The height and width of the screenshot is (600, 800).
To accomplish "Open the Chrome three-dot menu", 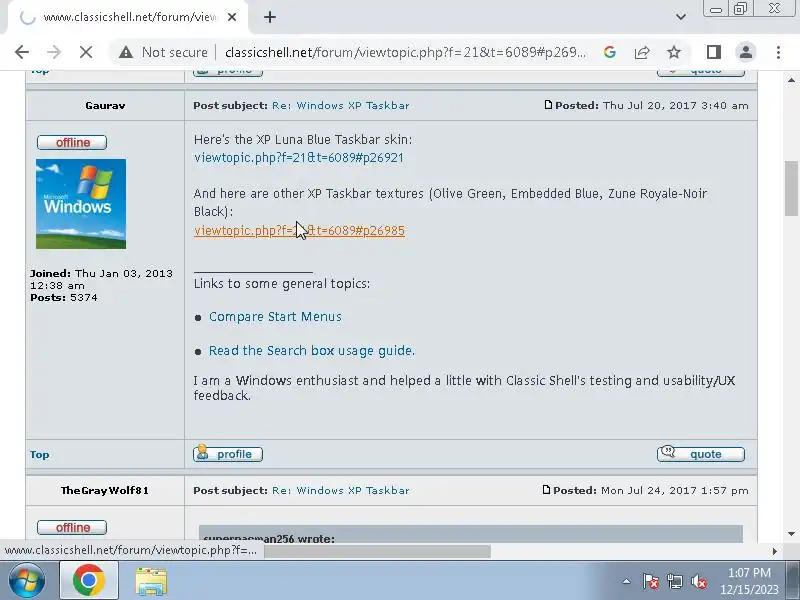I will point(778,52).
